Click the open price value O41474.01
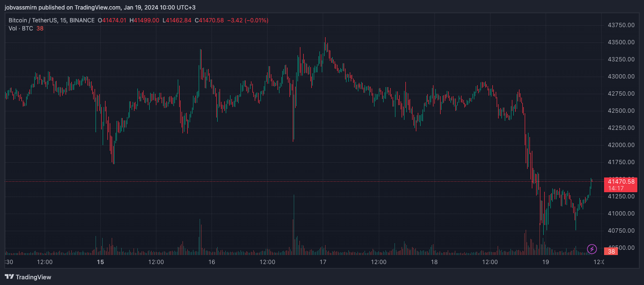Image resolution: width=644 pixels, height=285 pixels. (112, 20)
